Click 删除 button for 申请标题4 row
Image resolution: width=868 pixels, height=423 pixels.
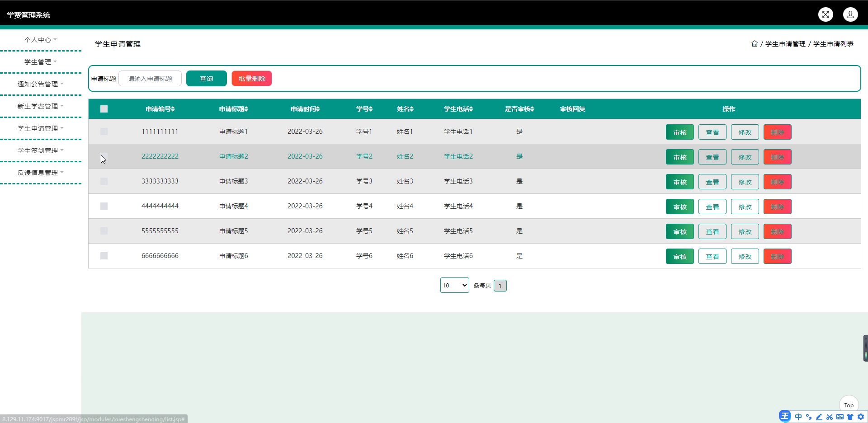(x=778, y=207)
